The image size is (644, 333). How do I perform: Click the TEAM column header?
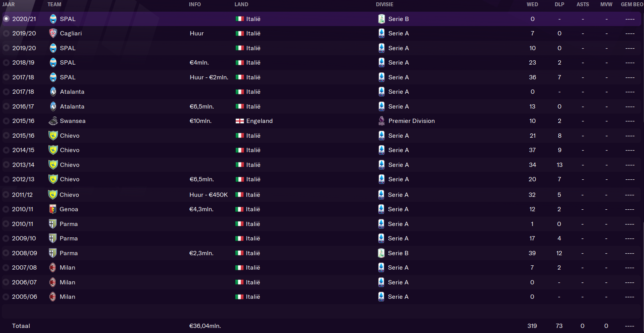[54, 4]
